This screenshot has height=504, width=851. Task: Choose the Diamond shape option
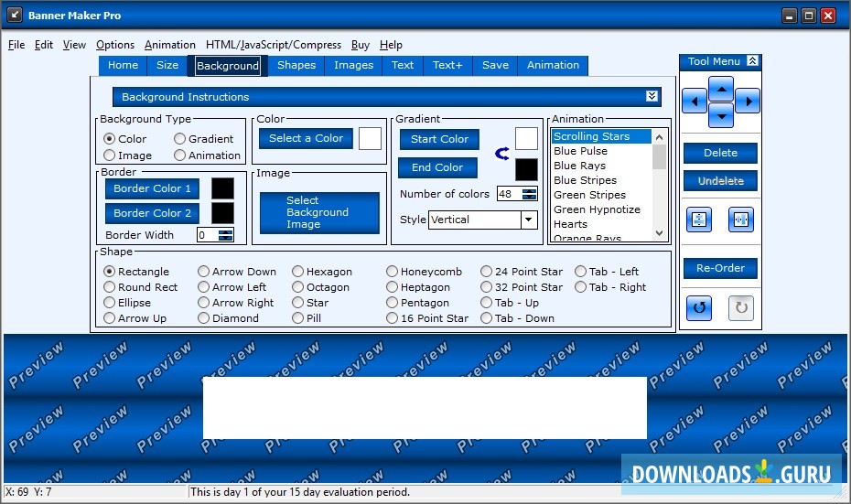click(228, 318)
